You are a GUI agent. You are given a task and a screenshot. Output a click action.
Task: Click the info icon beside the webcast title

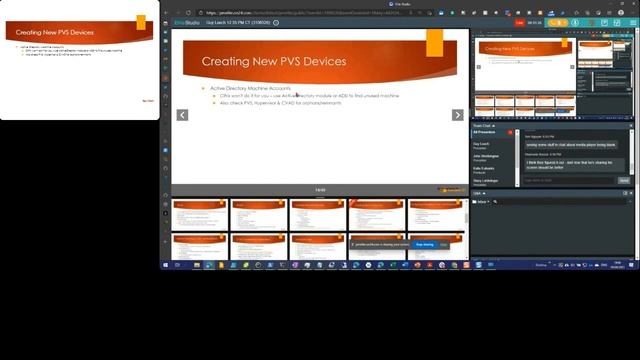(x=276, y=23)
